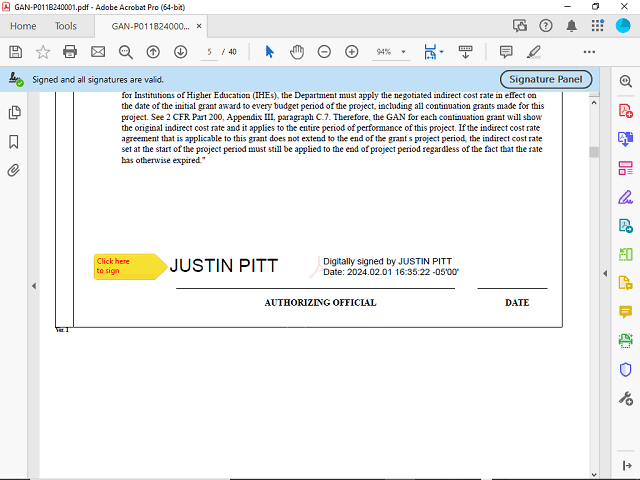Collapse the right tools pane arrow
Image resolution: width=640 pixels, height=480 pixels.
coord(604,273)
